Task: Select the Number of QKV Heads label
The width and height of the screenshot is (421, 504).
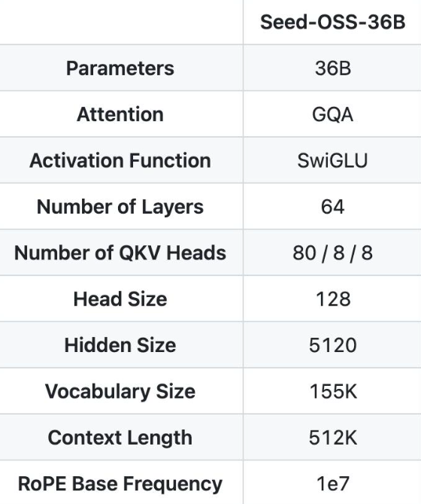Action: click(120, 253)
